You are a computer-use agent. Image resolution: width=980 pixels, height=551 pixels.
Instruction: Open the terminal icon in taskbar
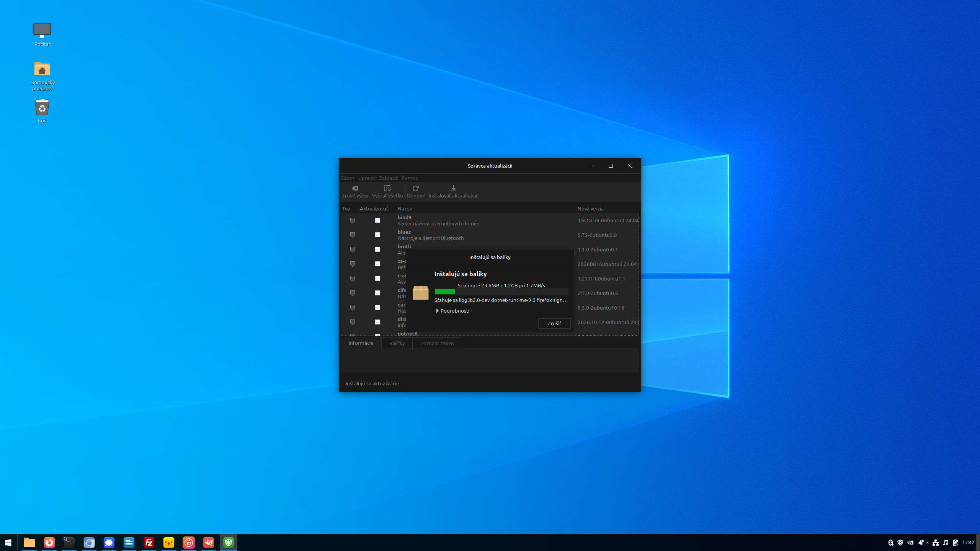point(69,542)
